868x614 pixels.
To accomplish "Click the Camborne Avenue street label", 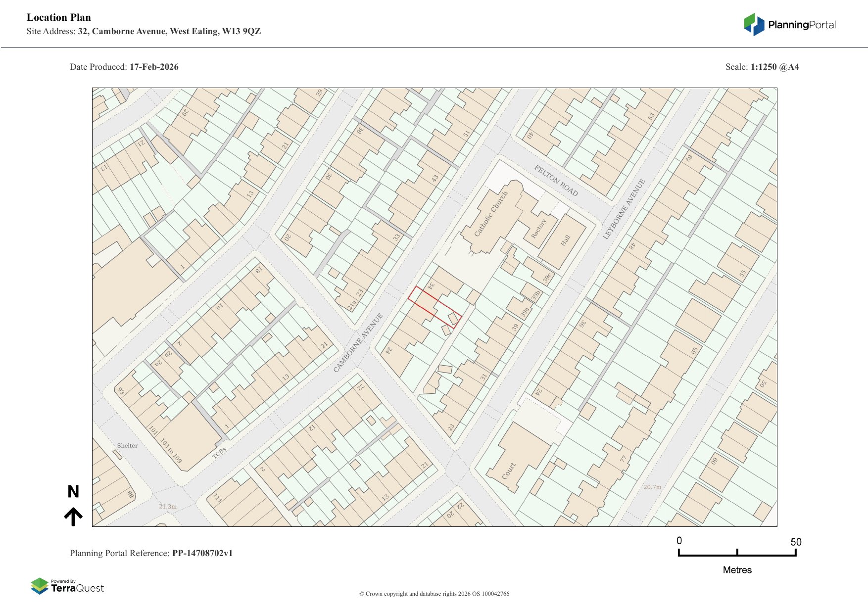I will pyautogui.click(x=358, y=342).
